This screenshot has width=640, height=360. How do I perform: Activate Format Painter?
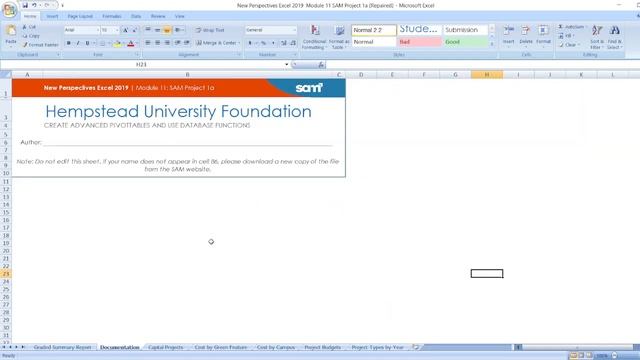click(40, 45)
